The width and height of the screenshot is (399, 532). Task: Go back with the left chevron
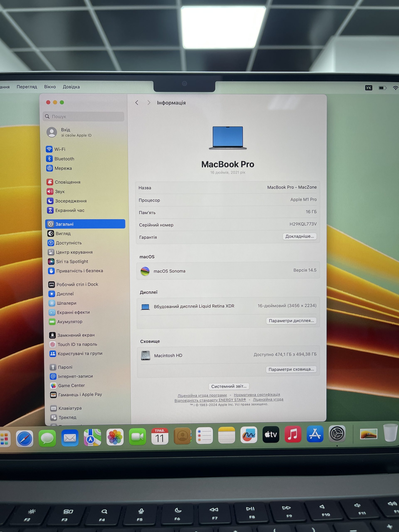tap(137, 103)
